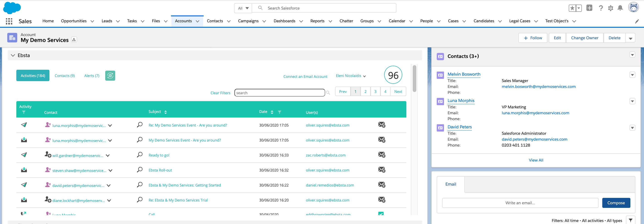Open the Chatter nav item
The width and height of the screenshot is (644, 224).
(x=346, y=21)
